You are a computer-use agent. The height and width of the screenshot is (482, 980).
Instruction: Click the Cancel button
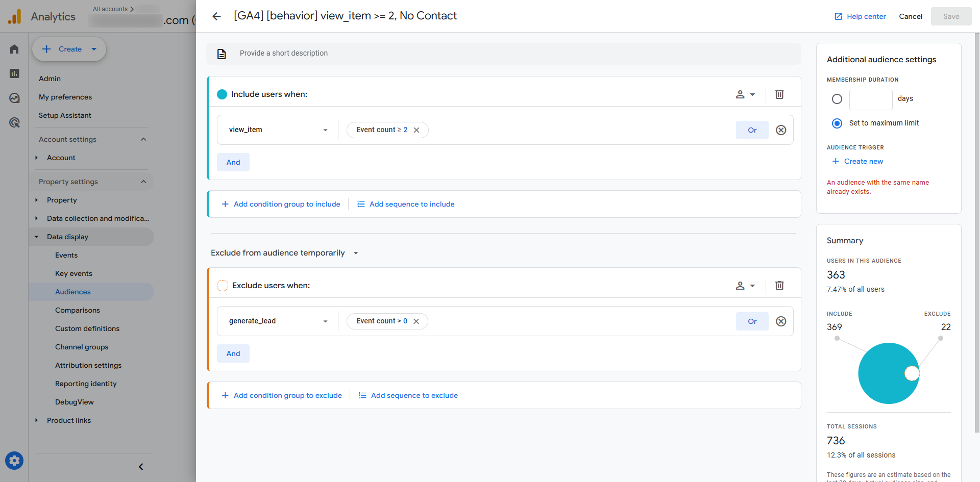click(x=911, y=16)
